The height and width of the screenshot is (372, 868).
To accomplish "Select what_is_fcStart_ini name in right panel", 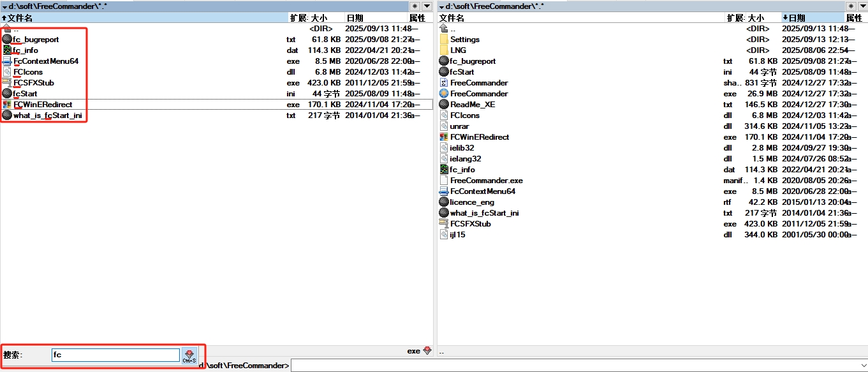I will tap(484, 213).
